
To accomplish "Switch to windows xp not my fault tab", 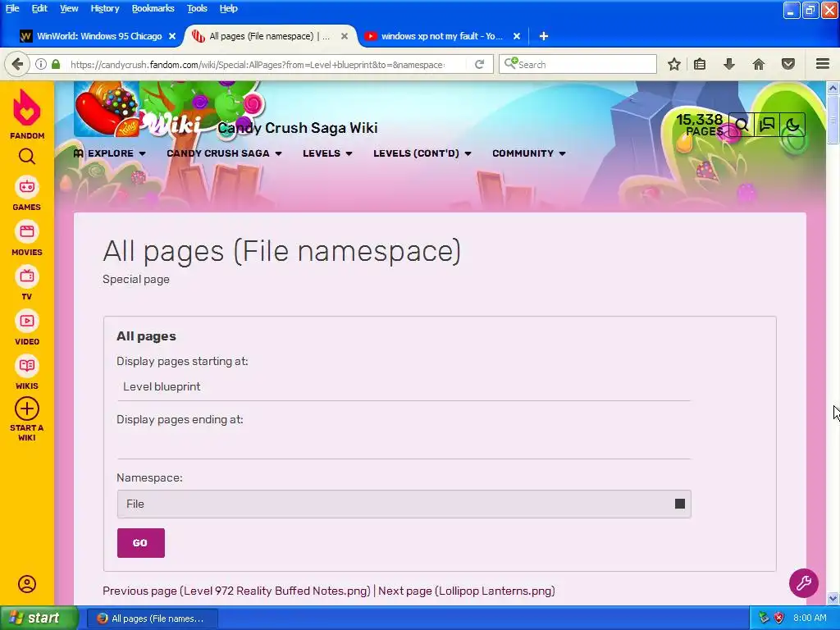I will point(441,36).
